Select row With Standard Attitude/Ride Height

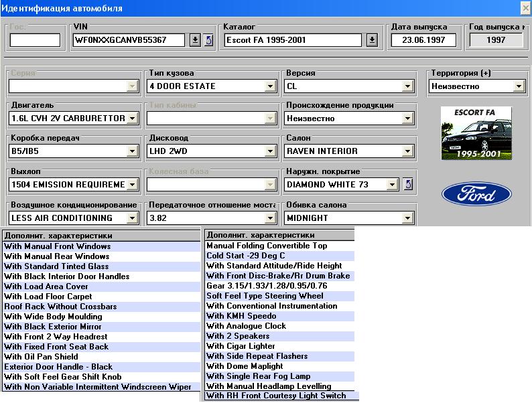280,266
